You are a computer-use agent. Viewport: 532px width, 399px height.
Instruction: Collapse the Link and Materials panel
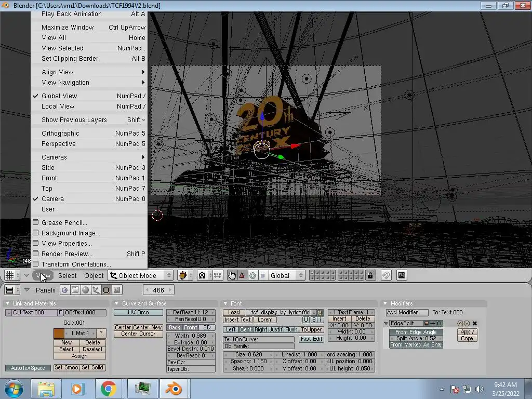(7, 303)
